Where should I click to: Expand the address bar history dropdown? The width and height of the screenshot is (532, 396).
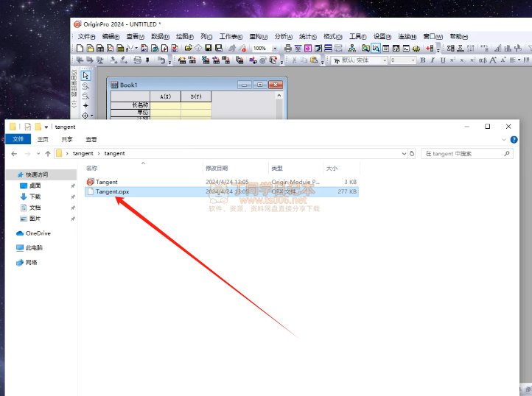point(403,154)
